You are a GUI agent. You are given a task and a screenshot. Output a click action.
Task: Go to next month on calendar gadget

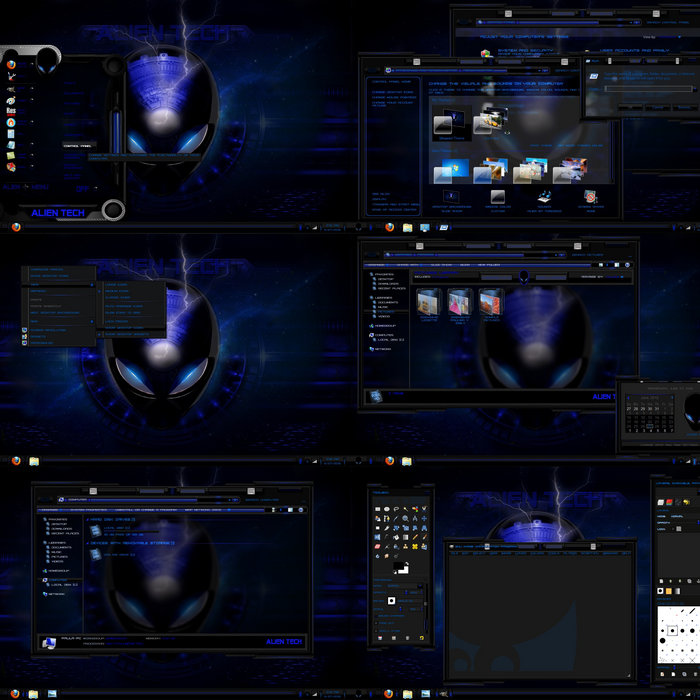pyautogui.click(x=672, y=397)
